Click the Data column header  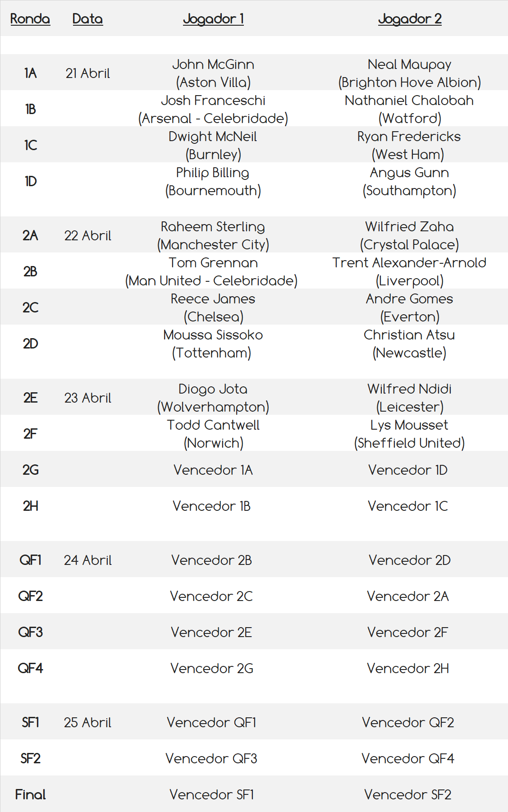pyautogui.click(x=87, y=19)
